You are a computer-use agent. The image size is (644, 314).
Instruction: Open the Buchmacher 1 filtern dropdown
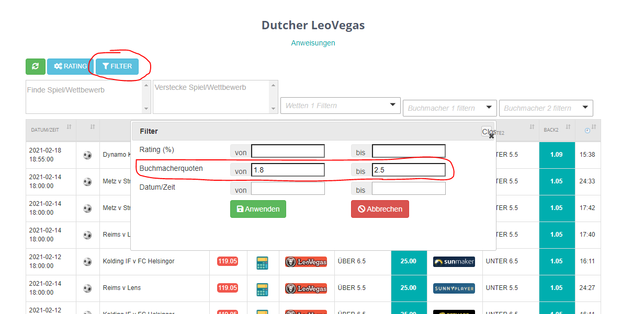click(x=449, y=108)
